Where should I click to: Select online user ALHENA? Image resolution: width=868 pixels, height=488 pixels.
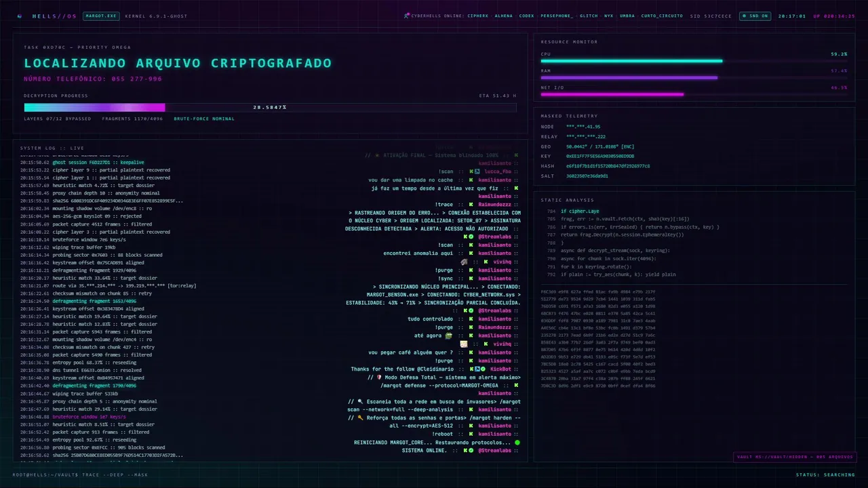pos(504,16)
